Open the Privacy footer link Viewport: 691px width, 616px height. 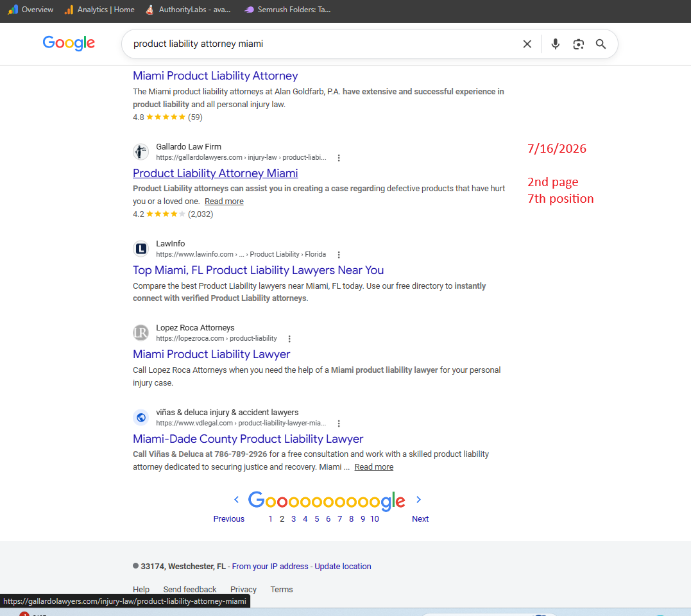[x=243, y=590]
